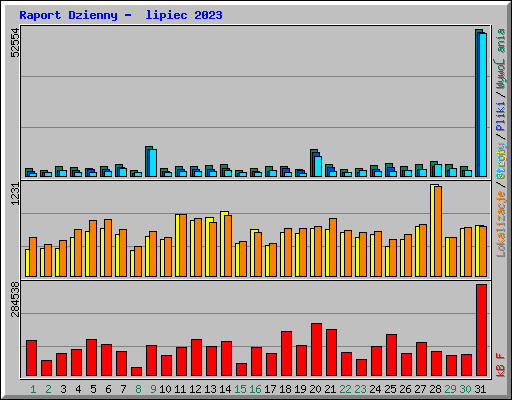
Task: Click day label 15 on the axis
Action: click(x=240, y=389)
